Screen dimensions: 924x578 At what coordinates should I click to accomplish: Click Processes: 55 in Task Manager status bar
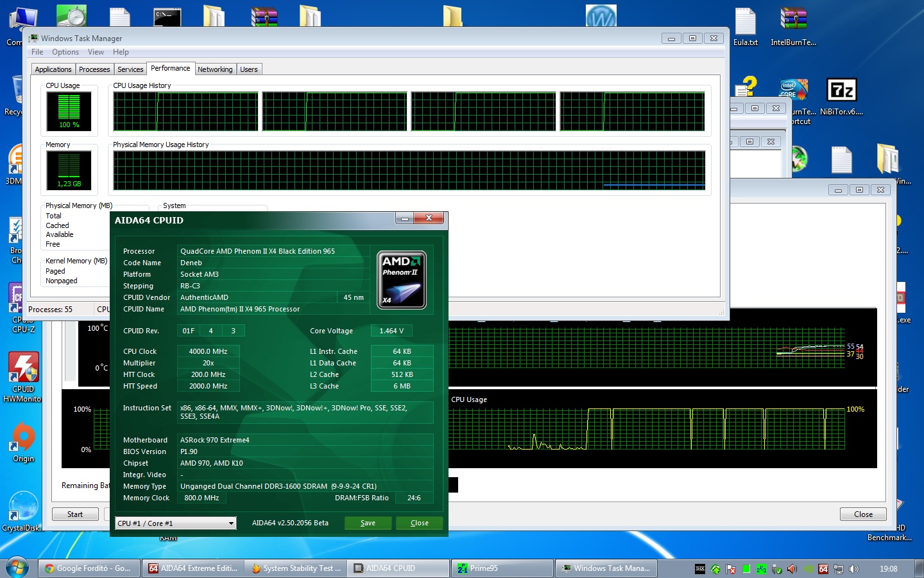50,310
